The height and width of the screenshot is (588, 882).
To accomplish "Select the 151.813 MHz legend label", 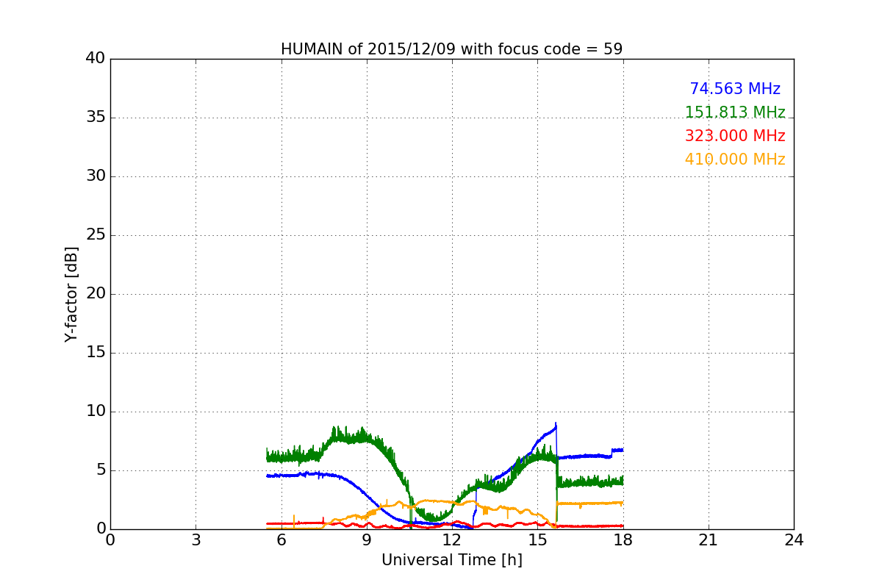I will 735,112.
